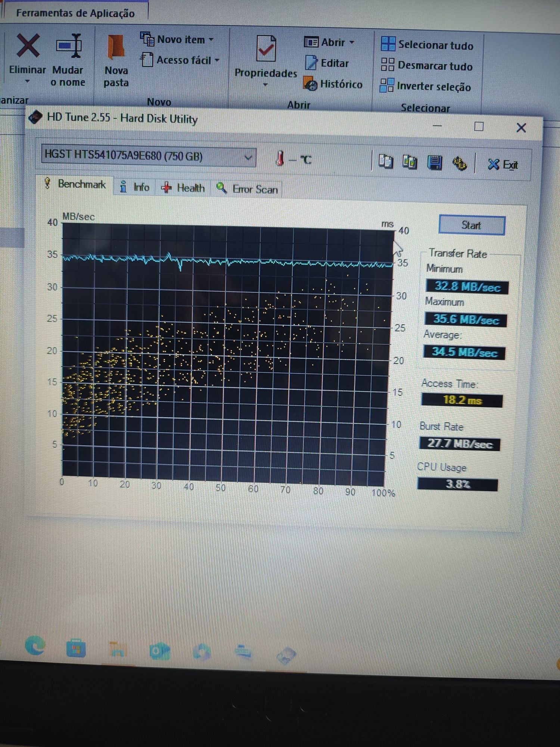Image resolution: width=560 pixels, height=747 pixels.
Task: Click Eliminar in the Explorer ribbon
Action: click(27, 54)
